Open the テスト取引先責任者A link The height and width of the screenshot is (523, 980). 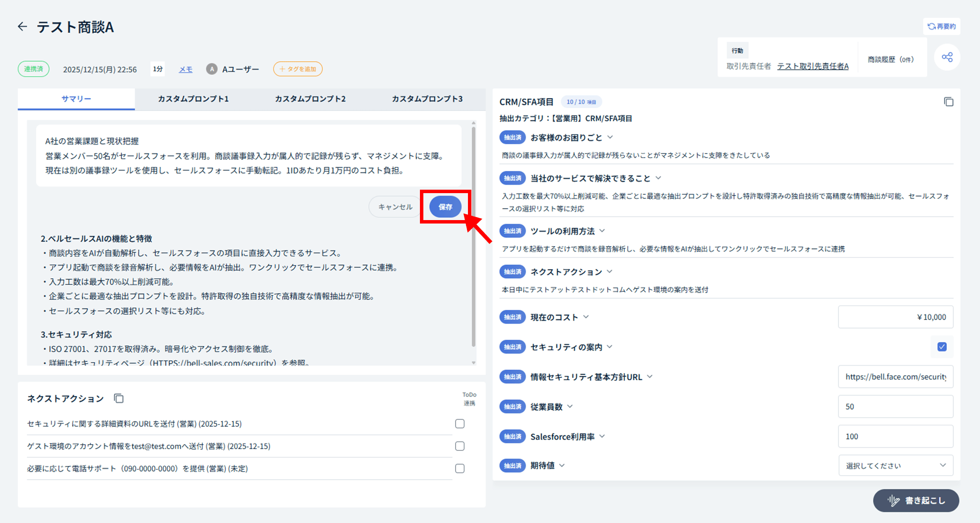click(812, 66)
